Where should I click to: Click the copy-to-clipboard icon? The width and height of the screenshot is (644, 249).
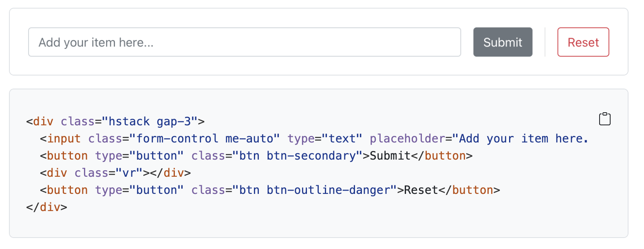pyautogui.click(x=604, y=119)
